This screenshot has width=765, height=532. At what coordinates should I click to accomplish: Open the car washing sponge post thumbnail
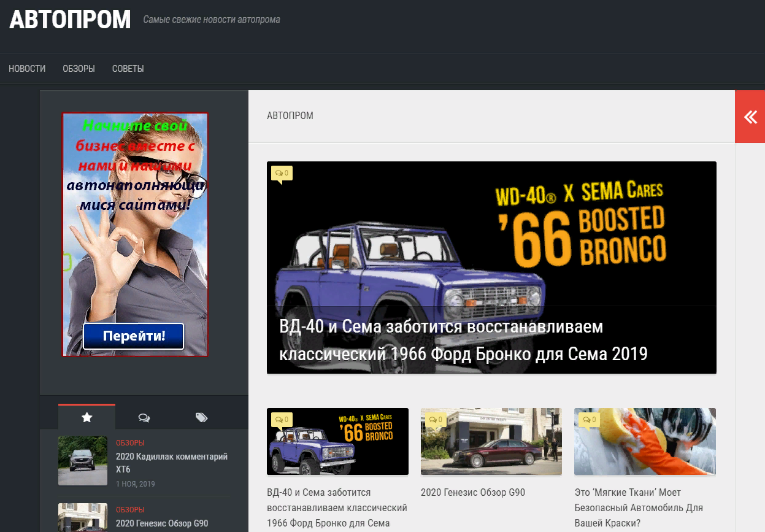(x=645, y=442)
